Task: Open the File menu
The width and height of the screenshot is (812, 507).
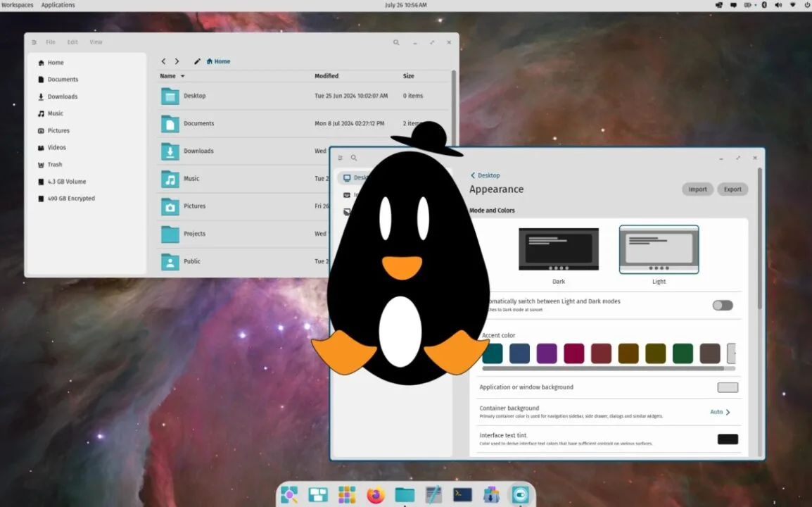Action: [50, 42]
